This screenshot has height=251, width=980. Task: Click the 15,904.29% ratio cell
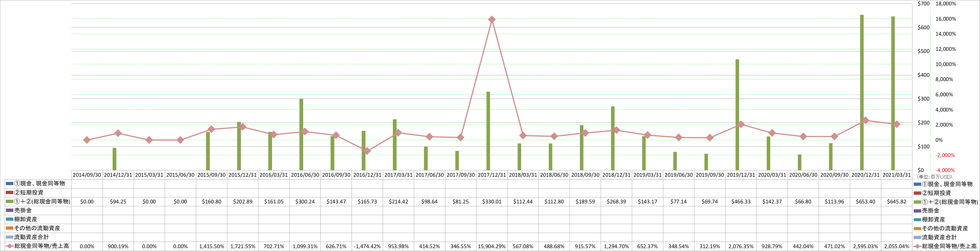pos(492,246)
